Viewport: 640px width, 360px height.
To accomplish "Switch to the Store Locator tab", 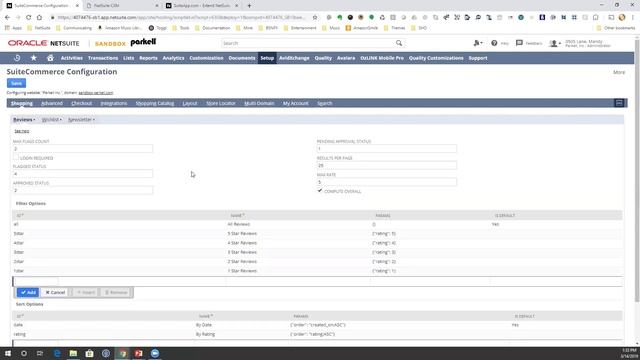I will 221,103.
